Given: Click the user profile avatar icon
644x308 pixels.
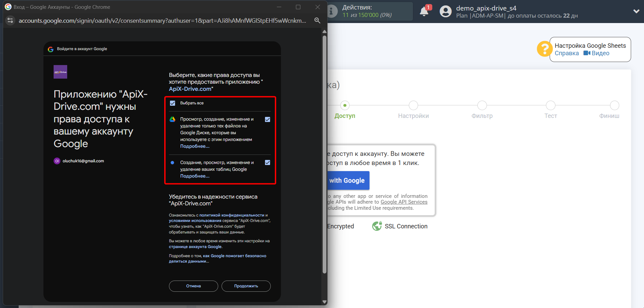Looking at the screenshot, I should (446, 12).
